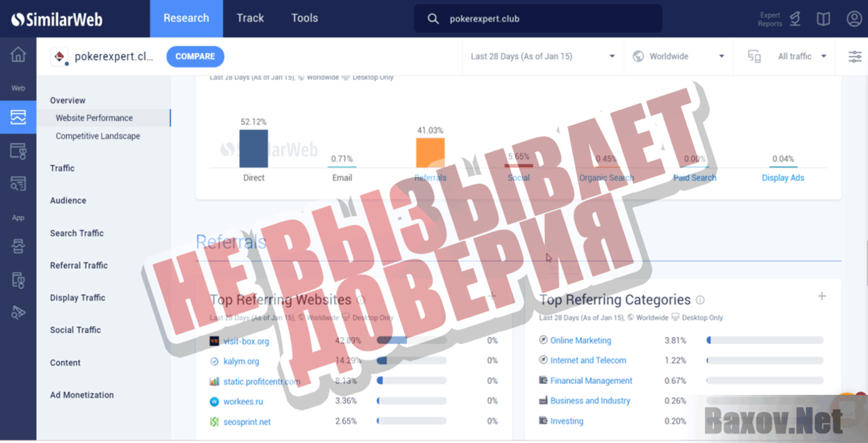Open the Investing category link

click(567, 421)
